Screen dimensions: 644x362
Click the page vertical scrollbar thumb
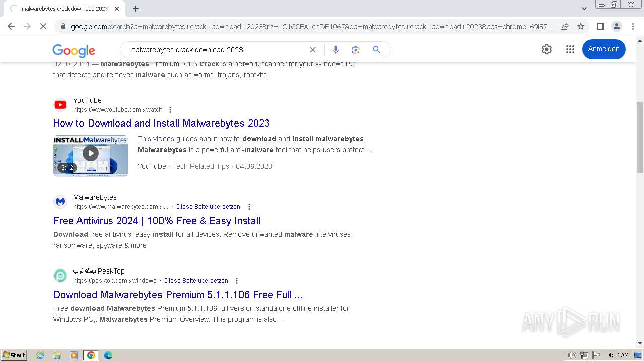(x=640, y=137)
